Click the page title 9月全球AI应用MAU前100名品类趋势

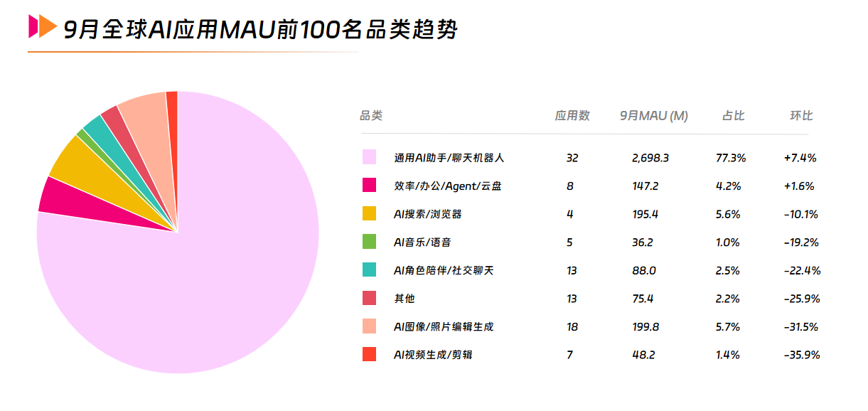click(261, 29)
